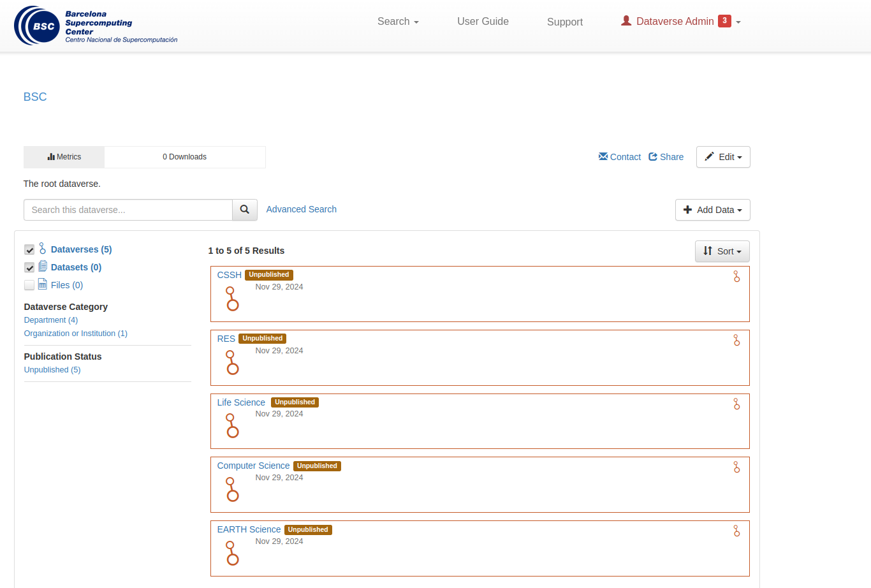Image resolution: width=871 pixels, height=588 pixels.
Task: Click the magnifying glass search button
Action: pos(245,210)
